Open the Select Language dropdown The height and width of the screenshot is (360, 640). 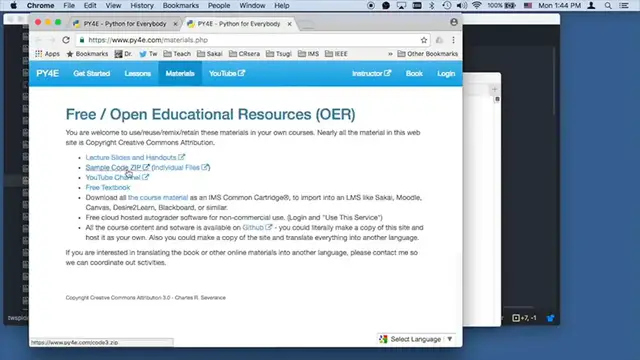point(416,339)
